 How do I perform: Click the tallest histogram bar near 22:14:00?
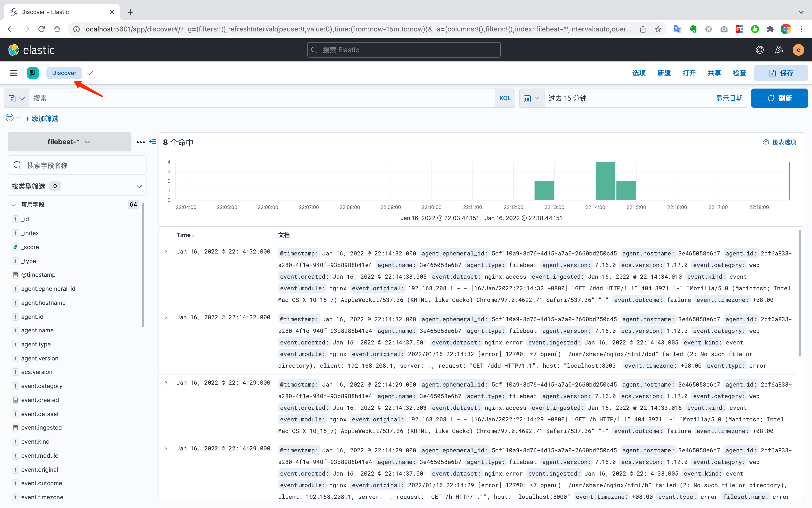(x=605, y=181)
